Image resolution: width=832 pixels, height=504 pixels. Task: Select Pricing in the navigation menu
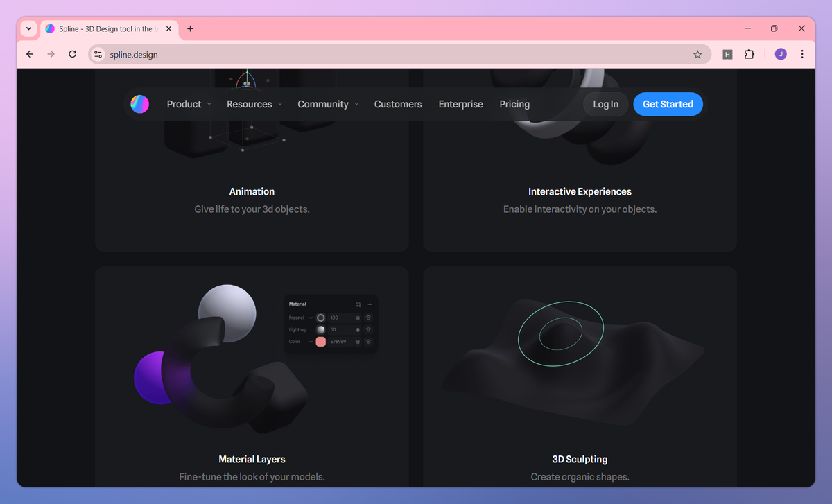click(x=514, y=104)
